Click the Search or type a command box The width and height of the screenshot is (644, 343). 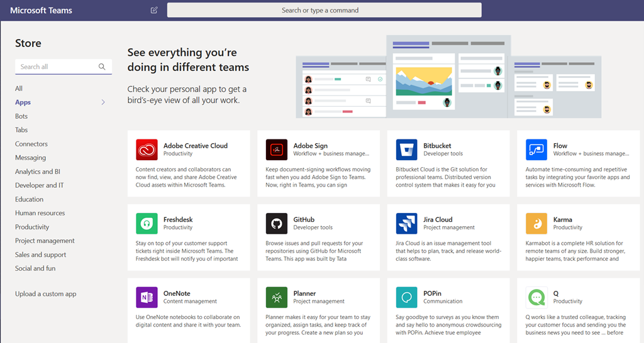[x=324, y=10]
